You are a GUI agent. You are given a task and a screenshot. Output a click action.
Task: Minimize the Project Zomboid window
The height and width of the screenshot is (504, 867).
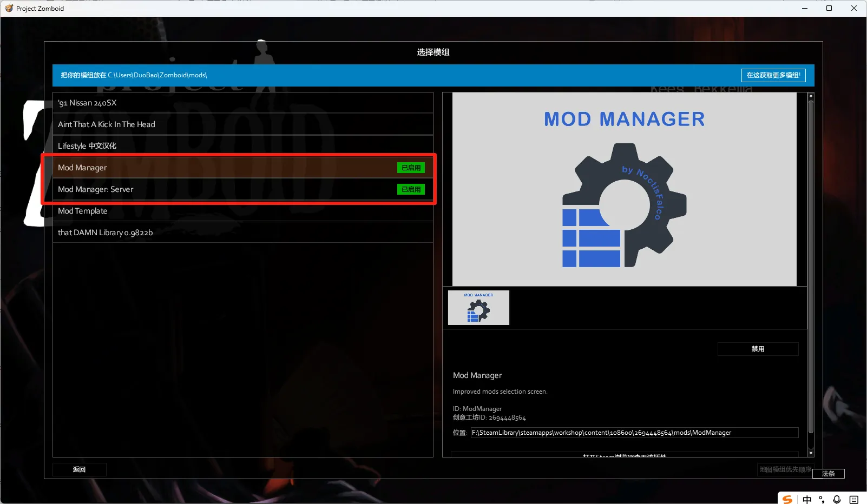click(x=804, y=8)
